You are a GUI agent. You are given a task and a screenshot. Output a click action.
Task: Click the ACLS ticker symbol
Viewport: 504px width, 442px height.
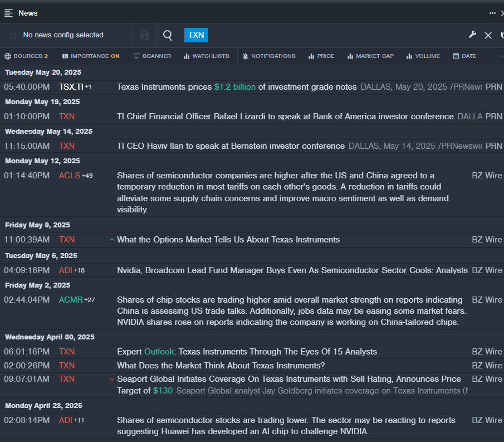[x=70, y=176]
